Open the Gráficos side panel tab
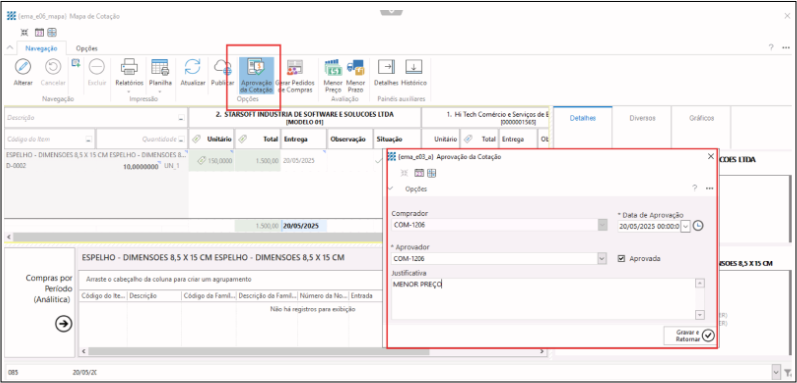The width and height of the screenshot is (797, 383). (x=701, y=118)
